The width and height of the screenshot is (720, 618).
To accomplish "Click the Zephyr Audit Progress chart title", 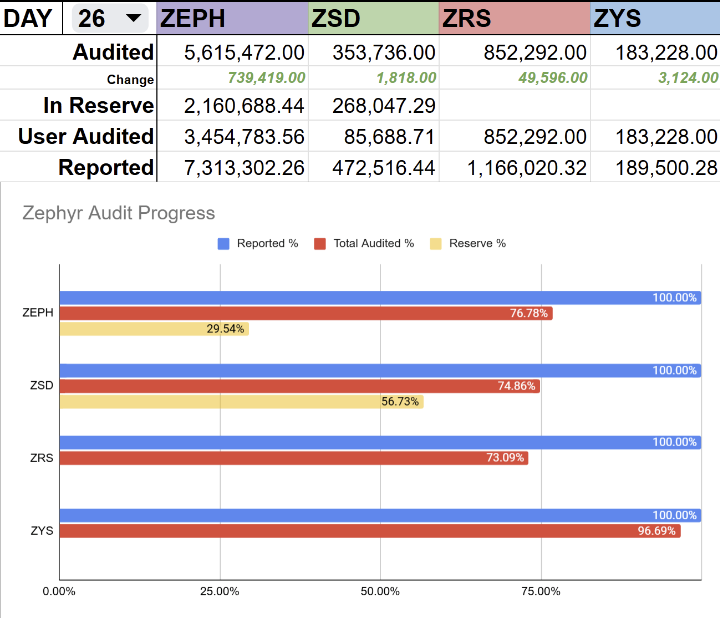I will click(118, 213).
